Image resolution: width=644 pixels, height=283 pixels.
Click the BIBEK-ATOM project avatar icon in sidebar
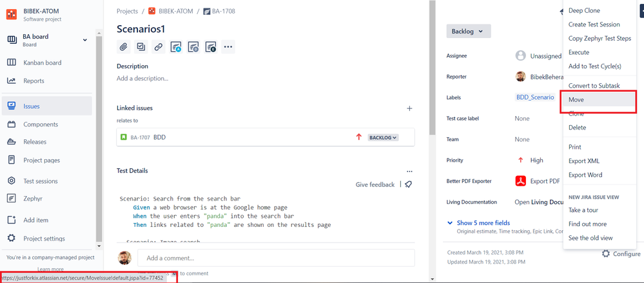click(x=12, y=14)
